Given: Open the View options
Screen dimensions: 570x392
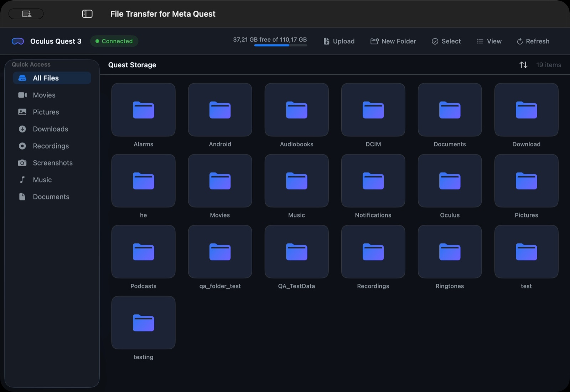Looking at the screenshot, I should point(489,41).
